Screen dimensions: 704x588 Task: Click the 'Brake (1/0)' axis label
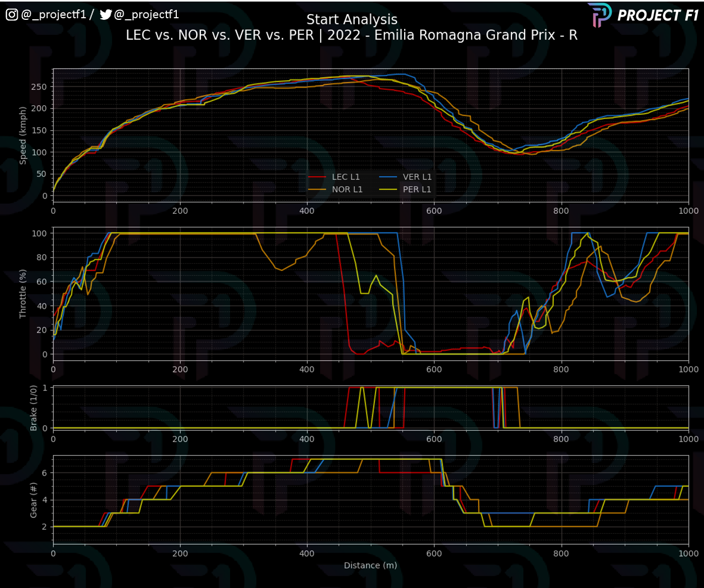(x=34, y=408)
